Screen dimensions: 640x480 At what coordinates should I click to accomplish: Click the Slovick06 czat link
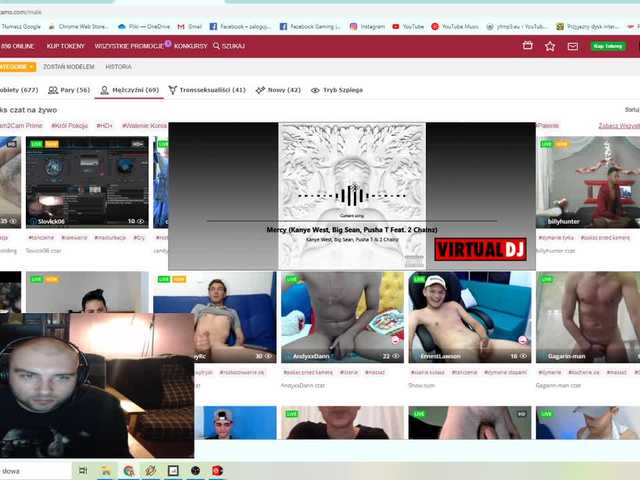[43, 251]
